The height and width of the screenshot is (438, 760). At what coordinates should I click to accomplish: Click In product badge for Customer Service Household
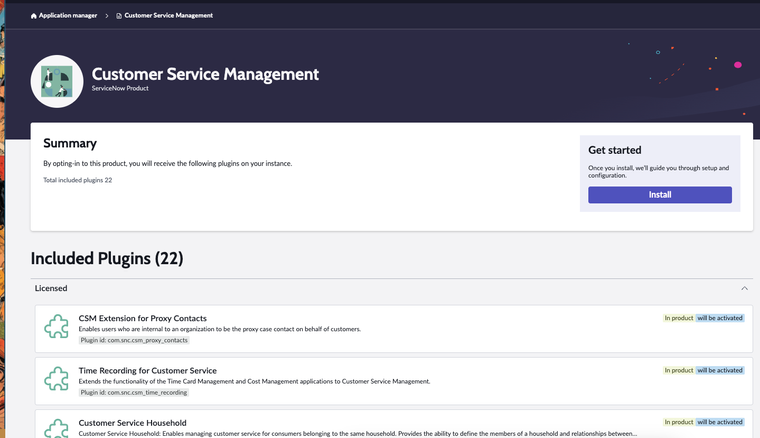(679, 422)
